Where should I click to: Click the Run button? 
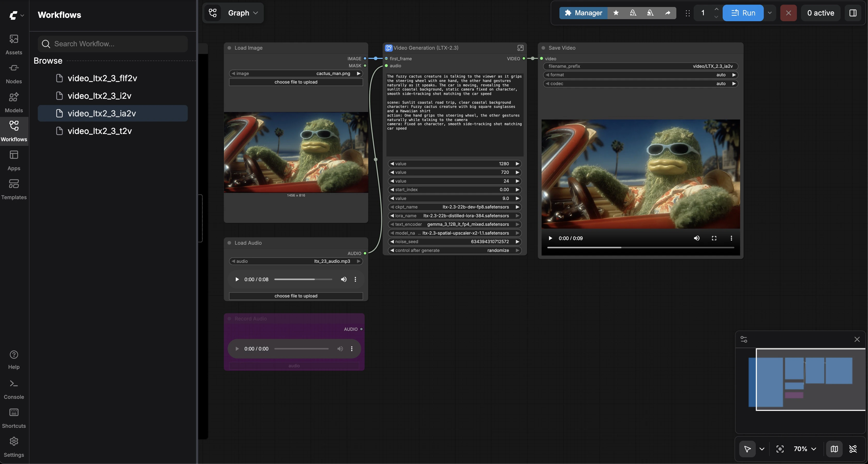[744, 13]
